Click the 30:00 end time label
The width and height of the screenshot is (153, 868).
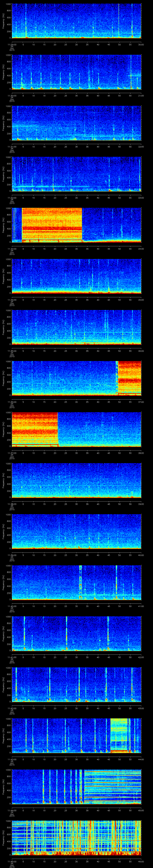click(141, 44)
